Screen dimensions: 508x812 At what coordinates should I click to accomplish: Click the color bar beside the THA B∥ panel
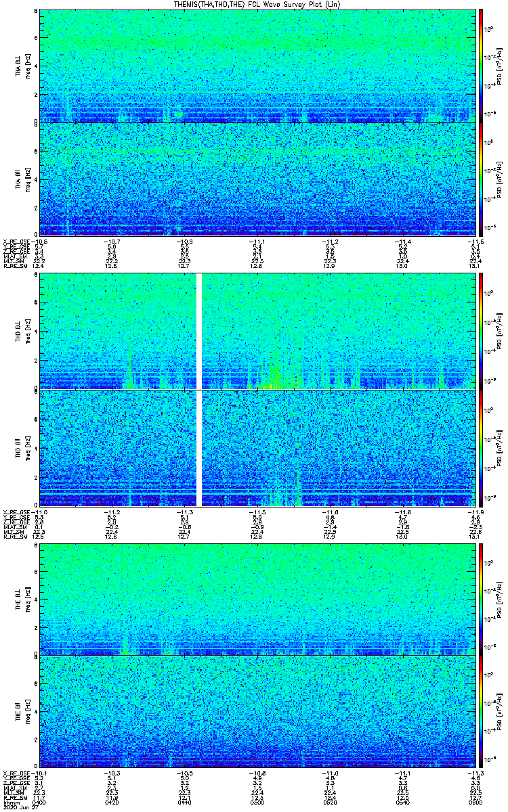[x=481, y=179]
